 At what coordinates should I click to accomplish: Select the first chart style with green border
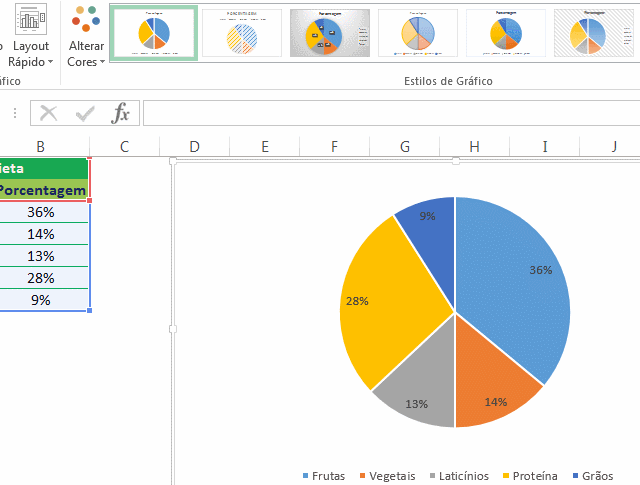[x=153, y=33]
